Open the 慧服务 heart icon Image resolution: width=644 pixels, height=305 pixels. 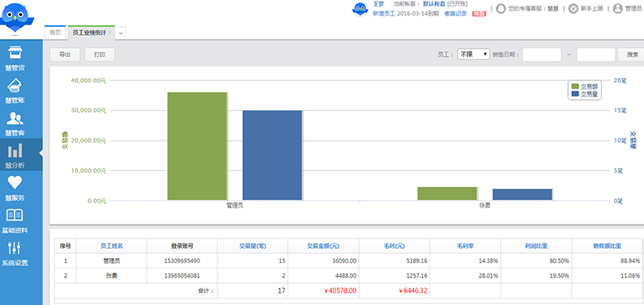[x=15, y=182]
